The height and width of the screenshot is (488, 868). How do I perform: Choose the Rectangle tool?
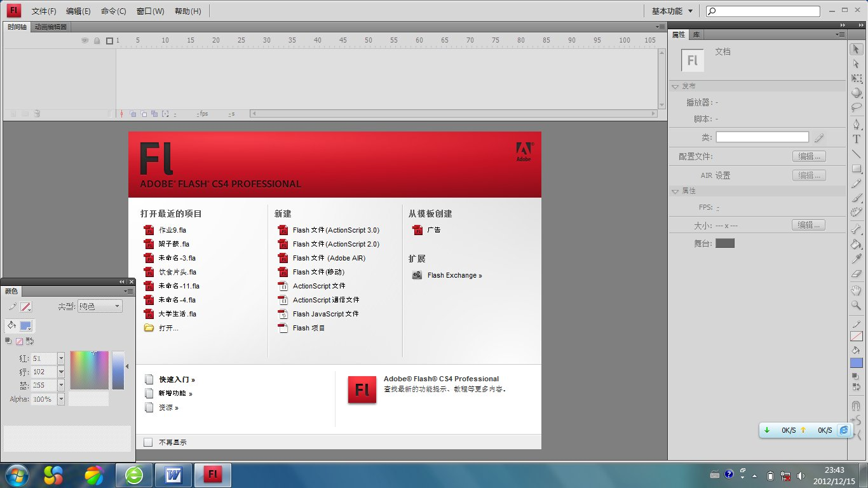pyautogui.click(x=856, y=169)
